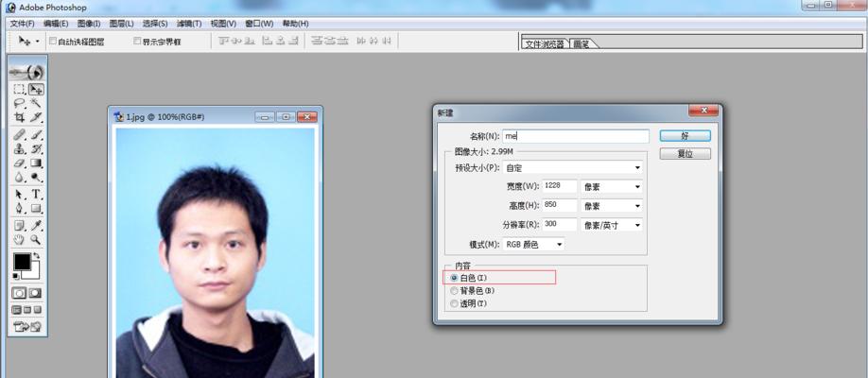Swap foreground and background colors arrow
The height and width of the screenshot is (378, 868).
click(x=37, y=256)
